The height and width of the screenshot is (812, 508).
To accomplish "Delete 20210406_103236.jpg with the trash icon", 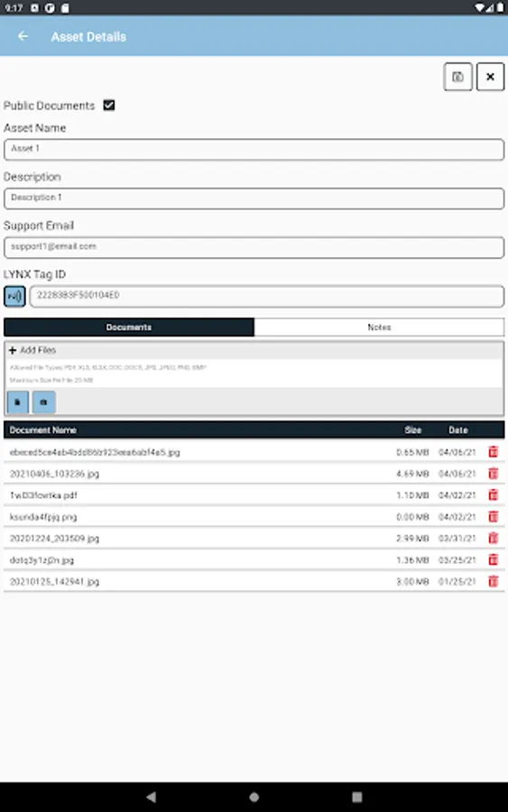I will tap(493, 474).
